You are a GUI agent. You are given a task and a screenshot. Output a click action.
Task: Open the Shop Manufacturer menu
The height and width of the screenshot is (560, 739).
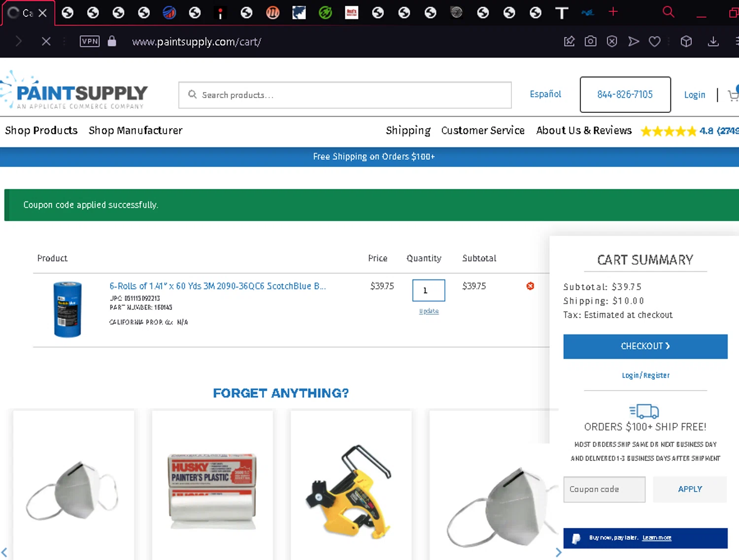pyautogui.click(x=135, y=131)
